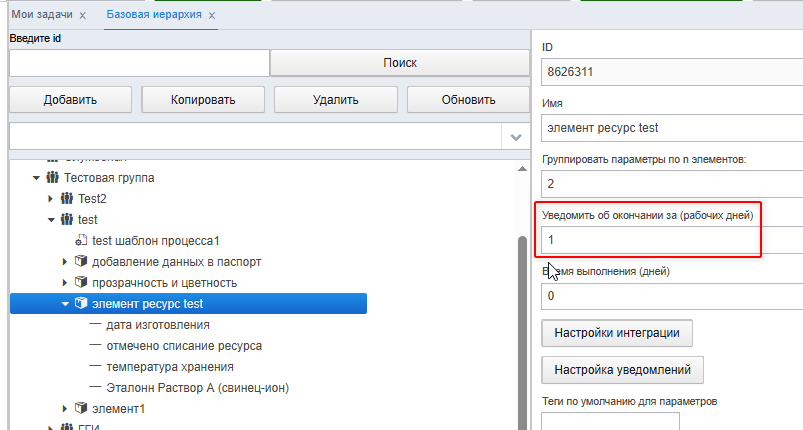
Task: Click the cube icon beside элемент1
Action: tap(81, 408)
